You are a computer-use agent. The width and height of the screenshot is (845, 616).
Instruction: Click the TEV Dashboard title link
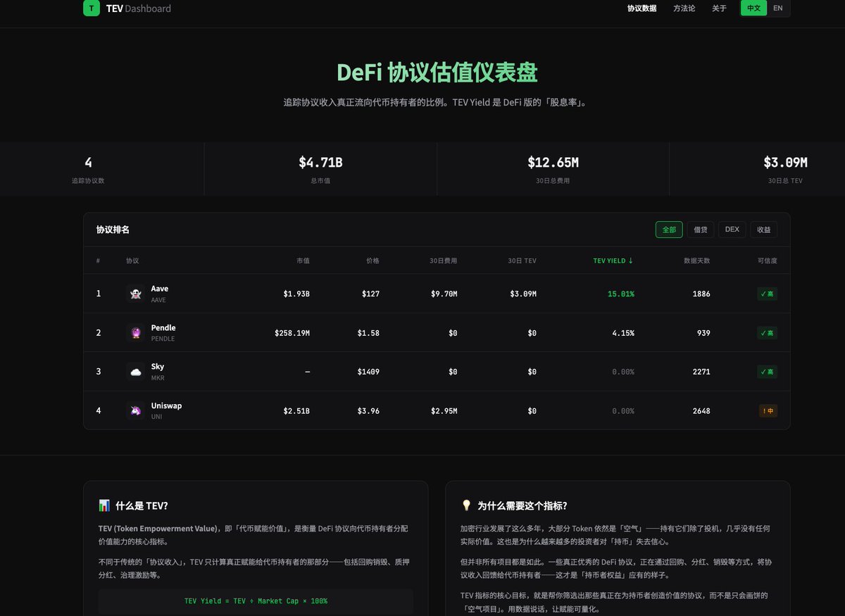tap(138, 8)
